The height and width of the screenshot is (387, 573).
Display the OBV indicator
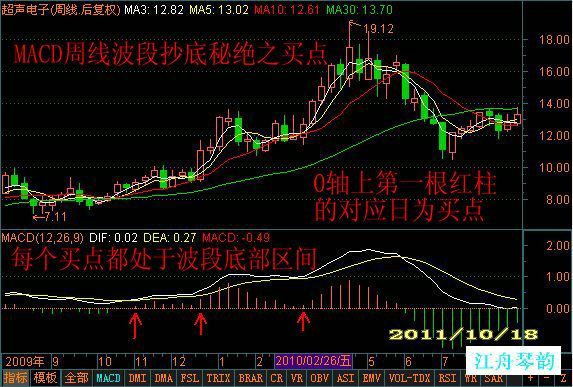pyautogui.click(x=319, y=377)
